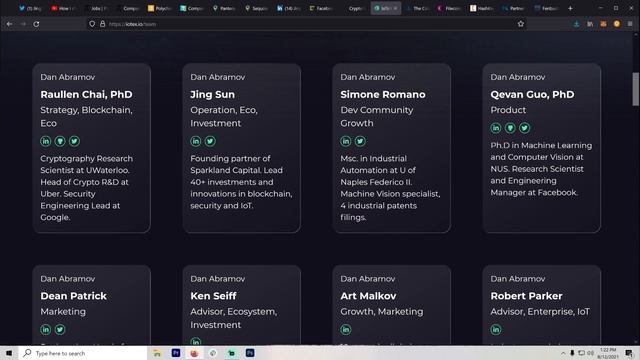Go back with the browser back arrow
This screenshot has width=640, height=360.
(x=9, y=24)
